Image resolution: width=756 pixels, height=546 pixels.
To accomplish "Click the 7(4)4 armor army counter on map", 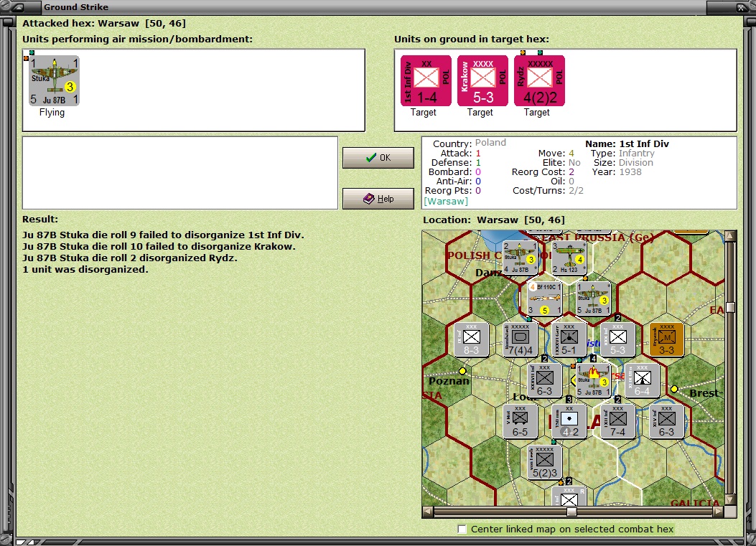I will point(521,340).
